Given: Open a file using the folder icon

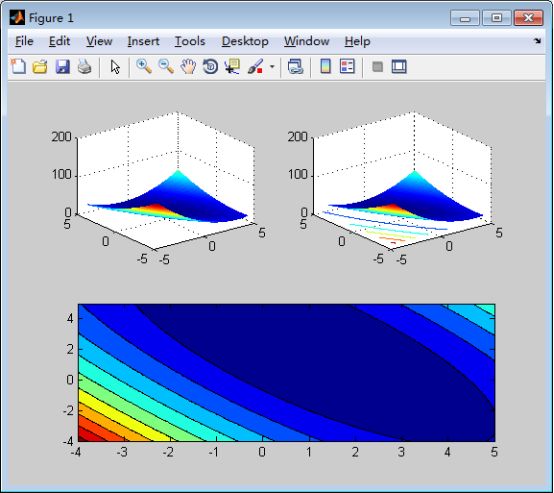Looking at the screenshot, I should (x=40, y=66).
